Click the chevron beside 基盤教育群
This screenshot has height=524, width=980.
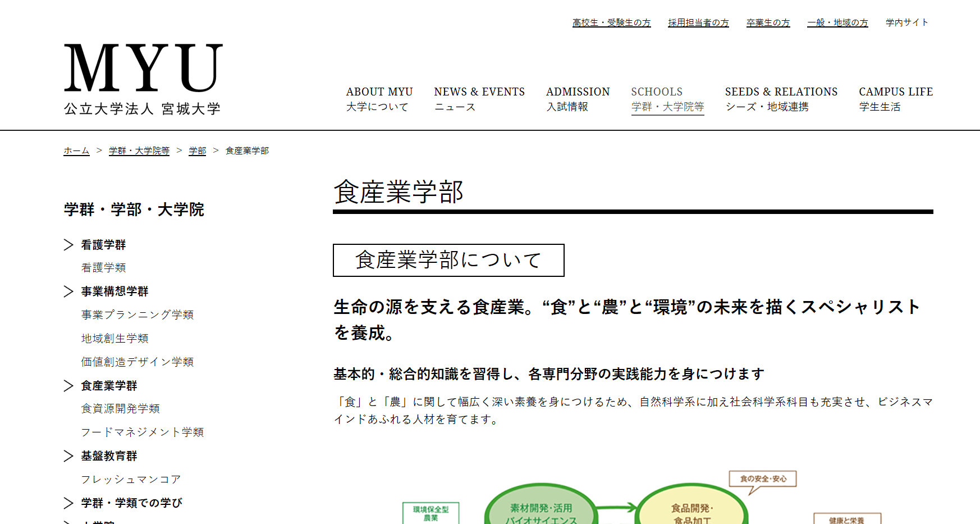[x=68, y=456]
